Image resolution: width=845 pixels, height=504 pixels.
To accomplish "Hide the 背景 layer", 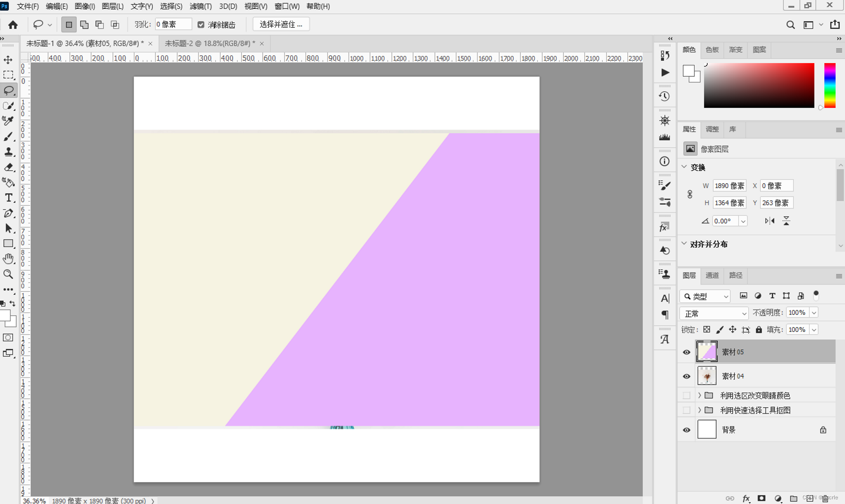I will point(686,430).
